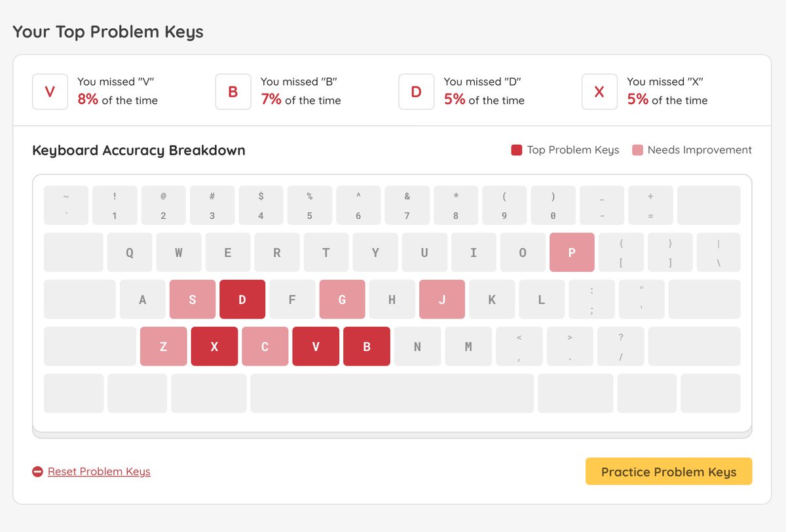Click the Q key on keyboard
Screen dimensions: 786x532
tap(130, 252)
